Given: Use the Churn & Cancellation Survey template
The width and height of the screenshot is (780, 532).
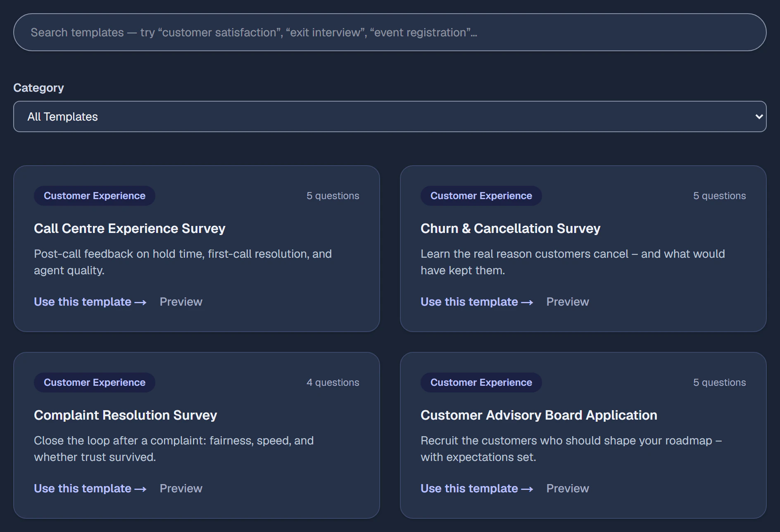Looking at the screenshot, I should [477, 302].
